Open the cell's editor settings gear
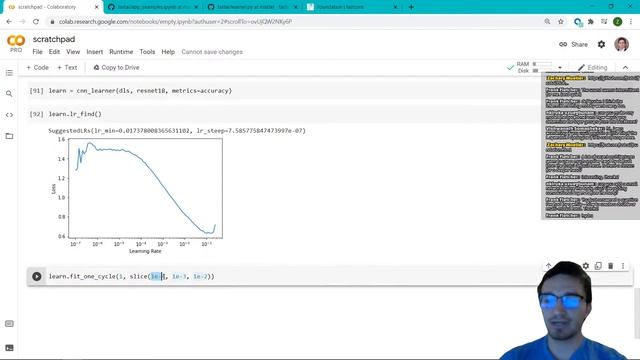 (586, 266)
